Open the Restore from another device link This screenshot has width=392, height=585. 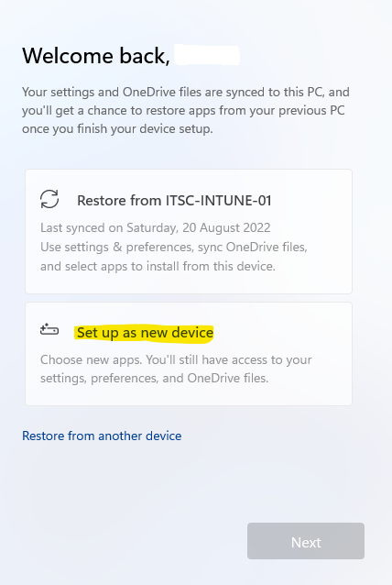pos(102,436)
